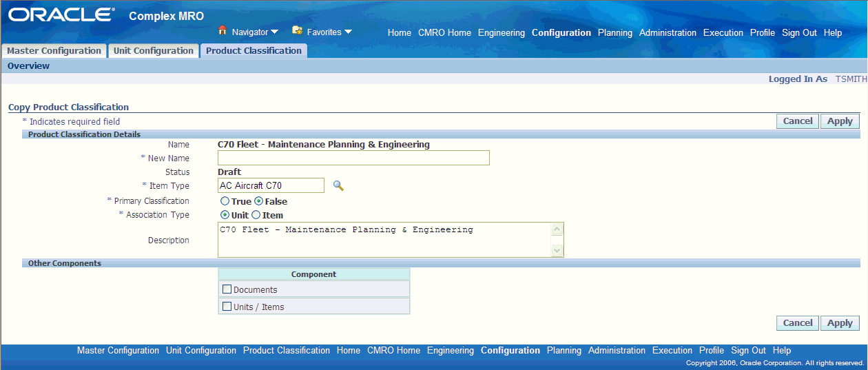Click footer Engineering link
The width and height of the screenshot is (868, 370).
pos(451,351)
